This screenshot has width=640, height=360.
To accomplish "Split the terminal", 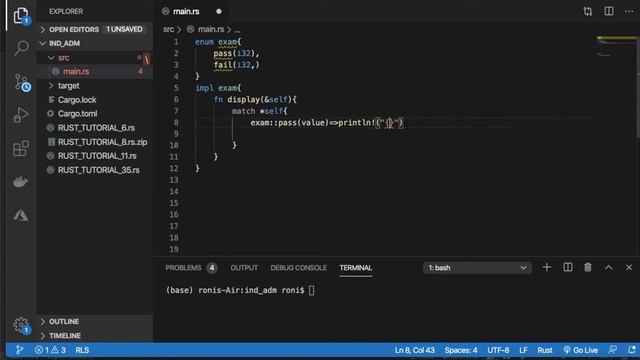I will [x=568, y=267].
